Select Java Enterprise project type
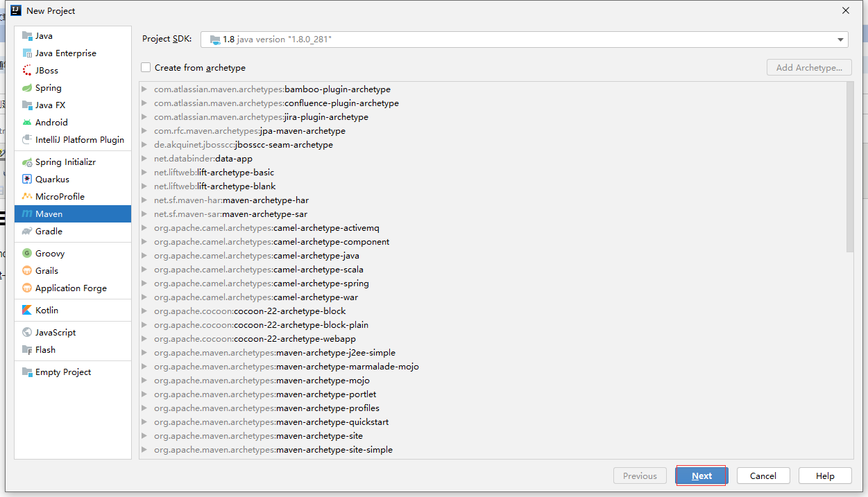 point(73,53)
